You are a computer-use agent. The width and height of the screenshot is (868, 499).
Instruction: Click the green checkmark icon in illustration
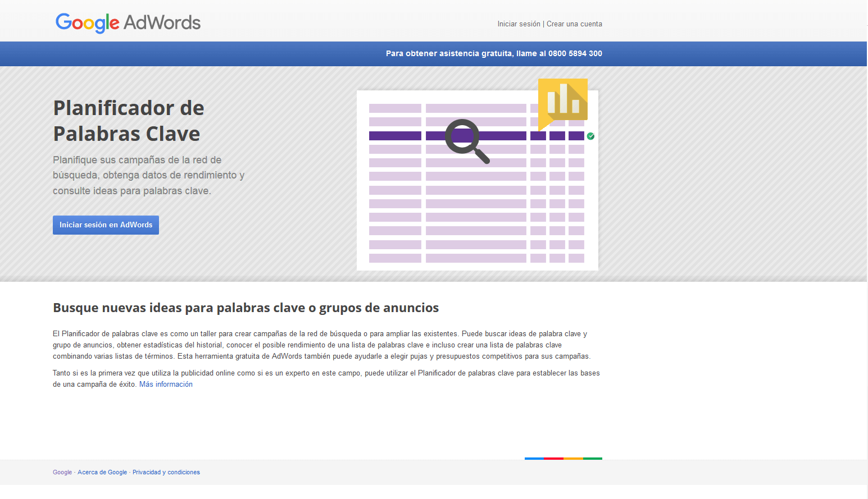(x=590, y=136)
